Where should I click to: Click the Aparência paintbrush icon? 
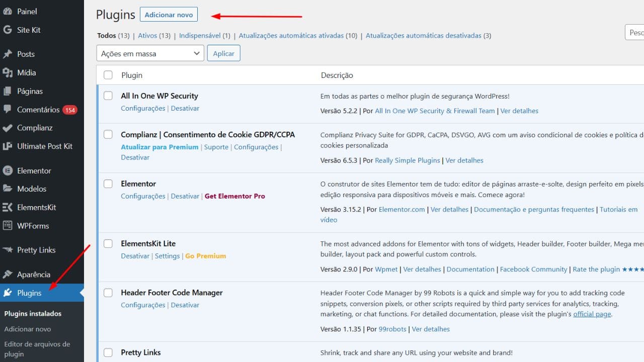tap(8, 275)
